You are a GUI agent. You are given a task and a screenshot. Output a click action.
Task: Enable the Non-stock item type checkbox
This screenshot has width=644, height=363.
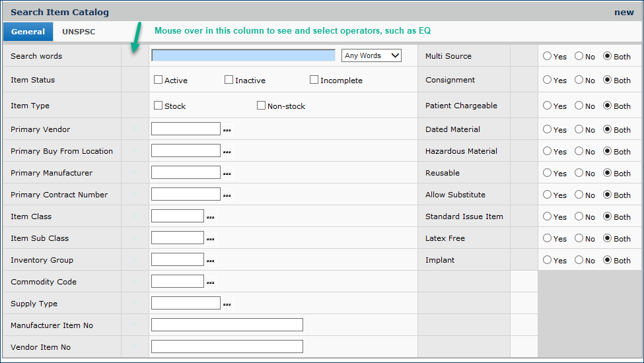pos(261,106)
